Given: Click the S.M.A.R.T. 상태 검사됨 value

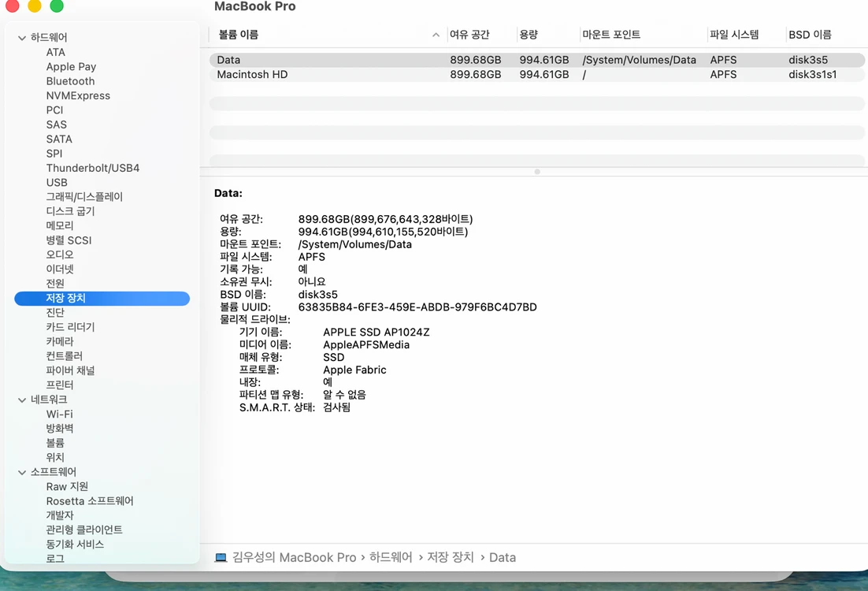Looking at the screenshot, I should tap(336, 407).
